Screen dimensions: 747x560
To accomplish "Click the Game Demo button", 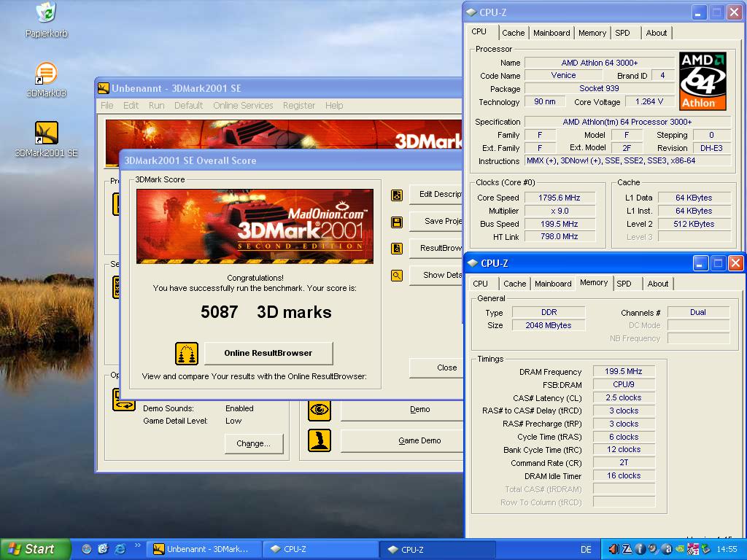I will pos(402,441).
